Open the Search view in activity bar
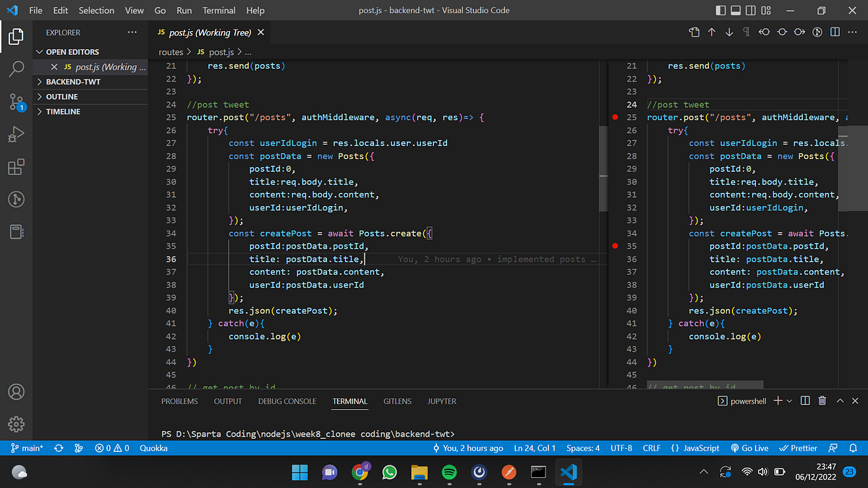Image resolution: width=868 pixels, height=488 pixels. click(16, 69)
